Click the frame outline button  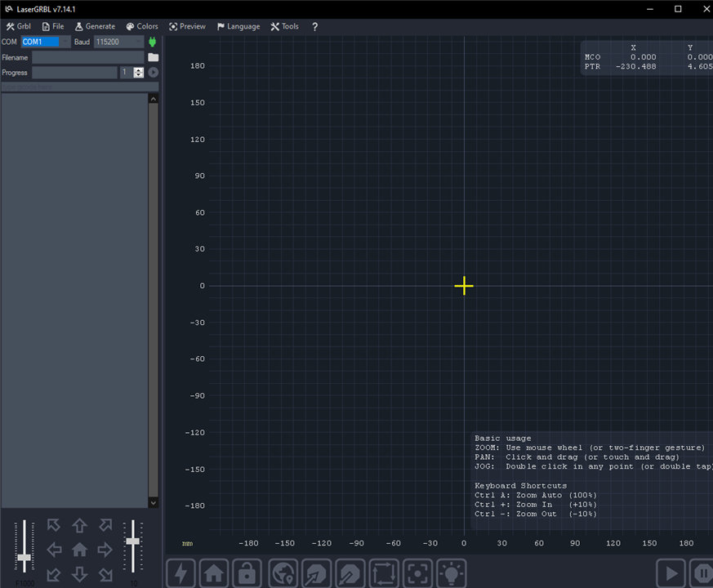tap(384, 573)
